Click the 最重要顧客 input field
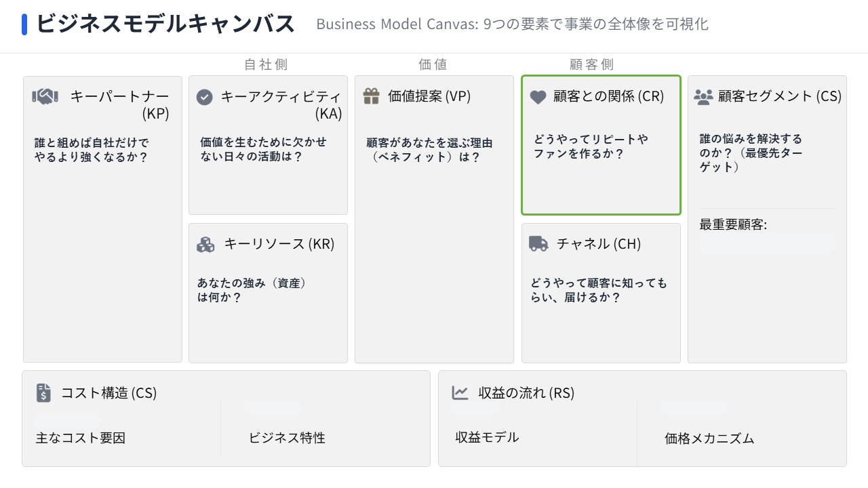Viewport: 868px width, 488px height. click(x=767, y=244)
